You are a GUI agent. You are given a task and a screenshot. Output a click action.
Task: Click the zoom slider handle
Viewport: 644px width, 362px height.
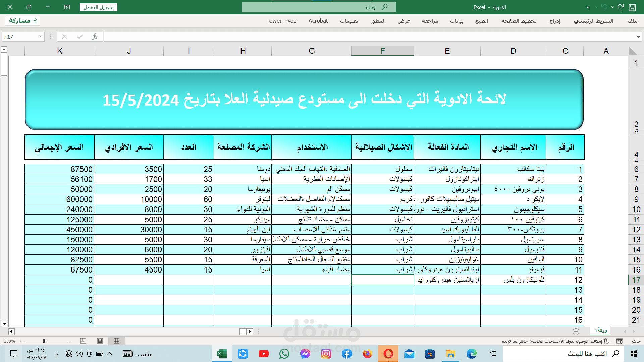click(44, 341)
